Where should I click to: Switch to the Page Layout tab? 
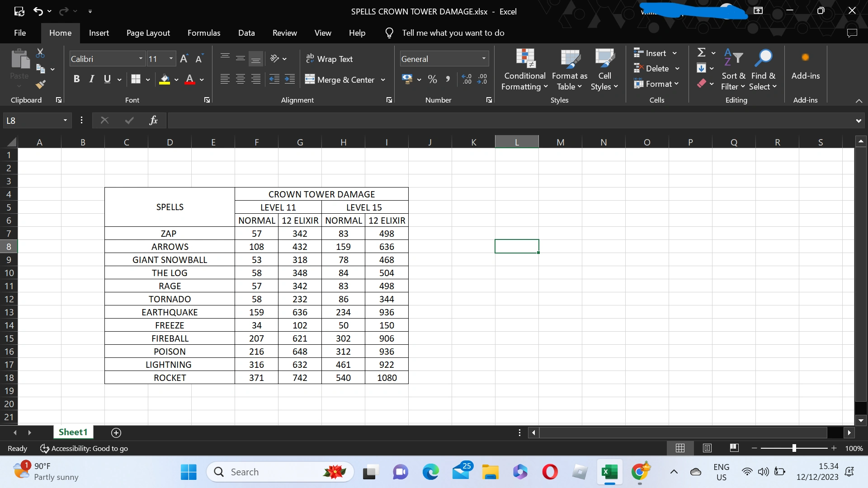coord(148,33)
